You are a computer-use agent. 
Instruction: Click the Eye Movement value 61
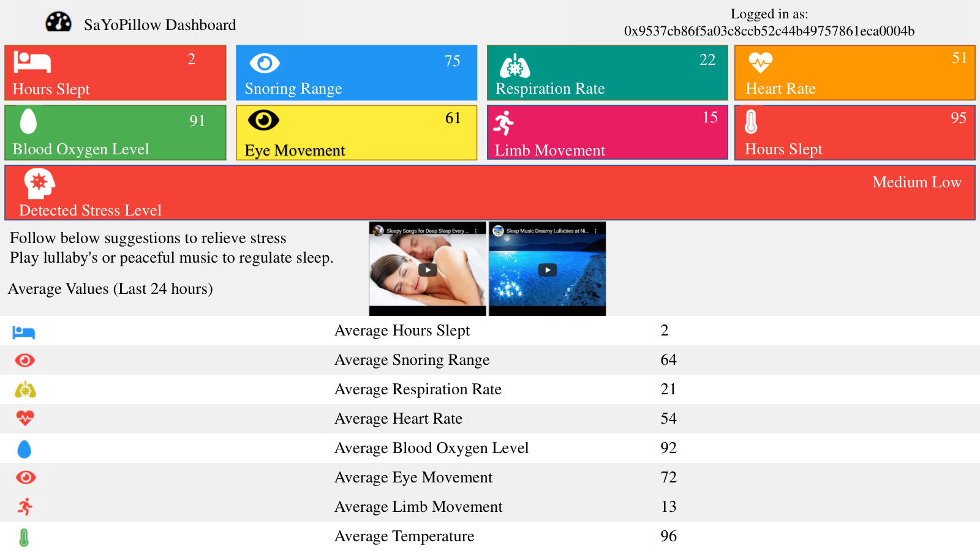coord(453,118)
